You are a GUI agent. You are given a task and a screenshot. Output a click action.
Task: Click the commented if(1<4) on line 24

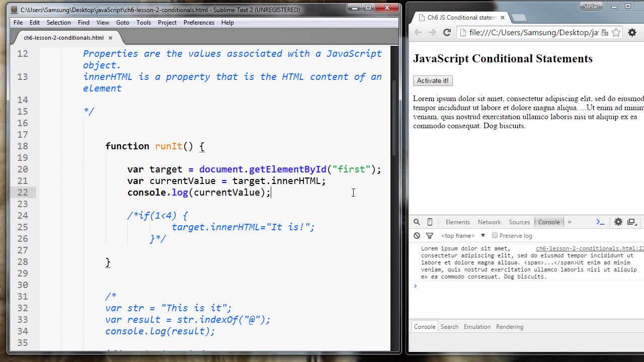click(x=158, y=216)
